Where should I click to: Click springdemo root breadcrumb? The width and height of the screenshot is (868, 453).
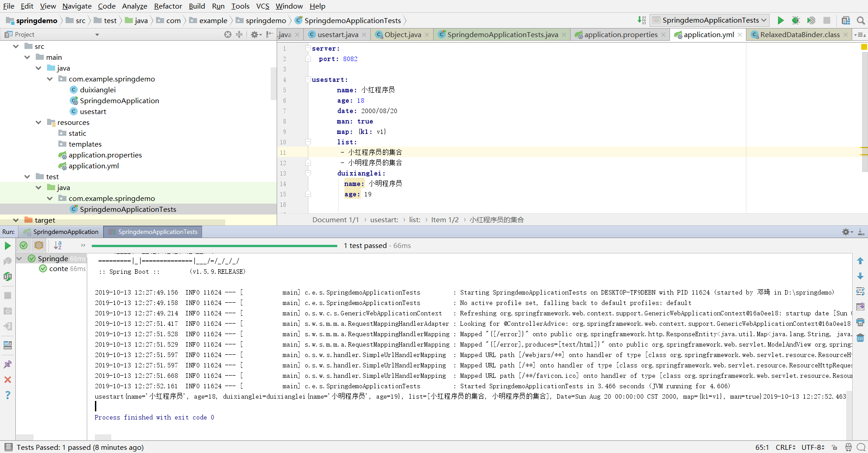[x=32, y=20]
